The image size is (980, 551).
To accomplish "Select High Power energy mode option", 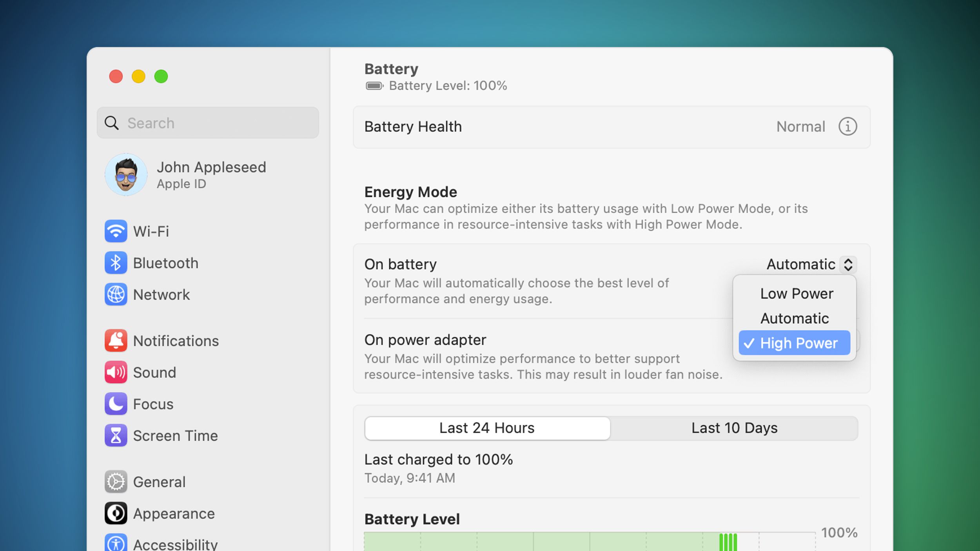I will coord(794,343).
